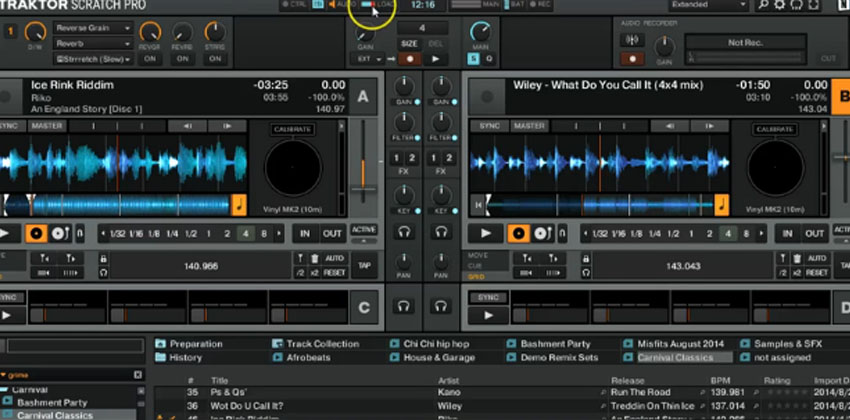Click Deck A orange cue vinyl button
The height and width of the screenshot is (420, 850).
pyautogui.click(x=36, y=234)
